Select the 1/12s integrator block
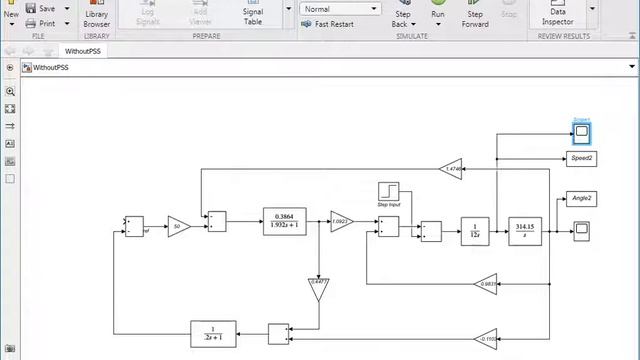The height and width of the screenshot is (360, 640). tap(475, 231)
